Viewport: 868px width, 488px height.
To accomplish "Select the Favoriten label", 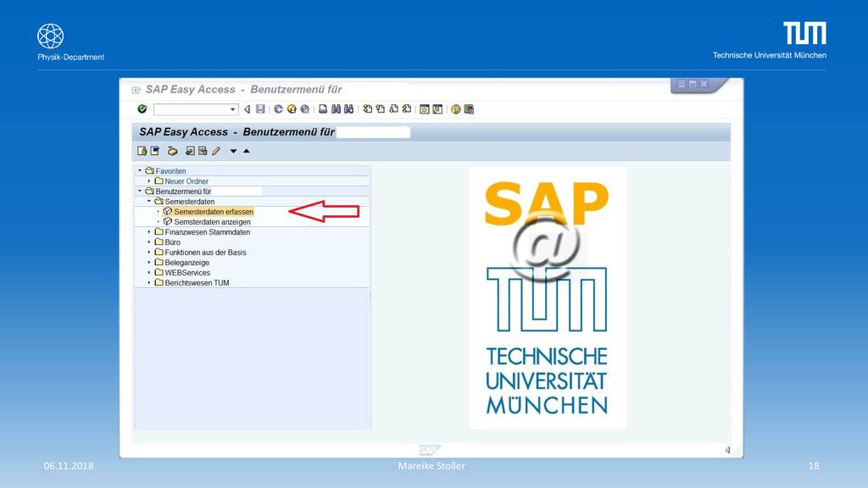I will pos(170,171).
